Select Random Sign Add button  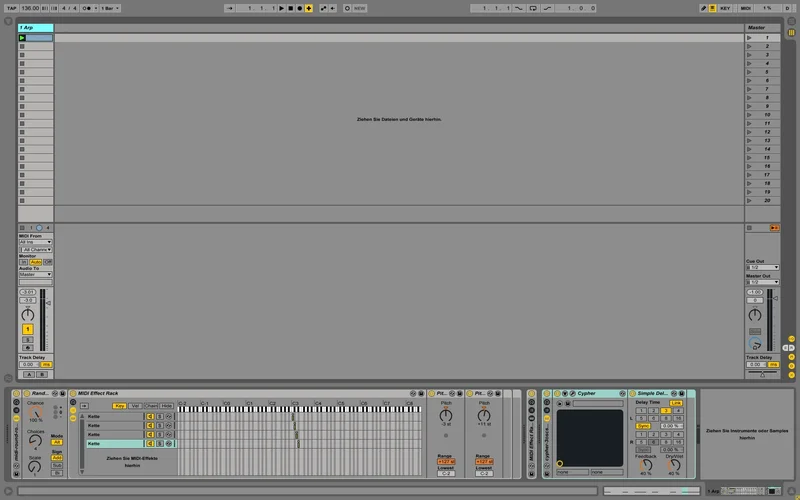[x=57, y=458]
